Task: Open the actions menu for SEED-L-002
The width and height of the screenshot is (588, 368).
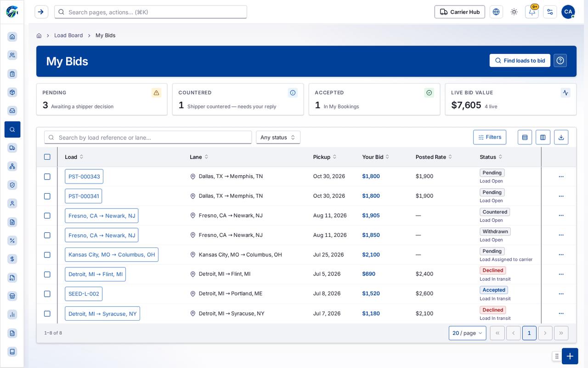Action: (561, 294)
